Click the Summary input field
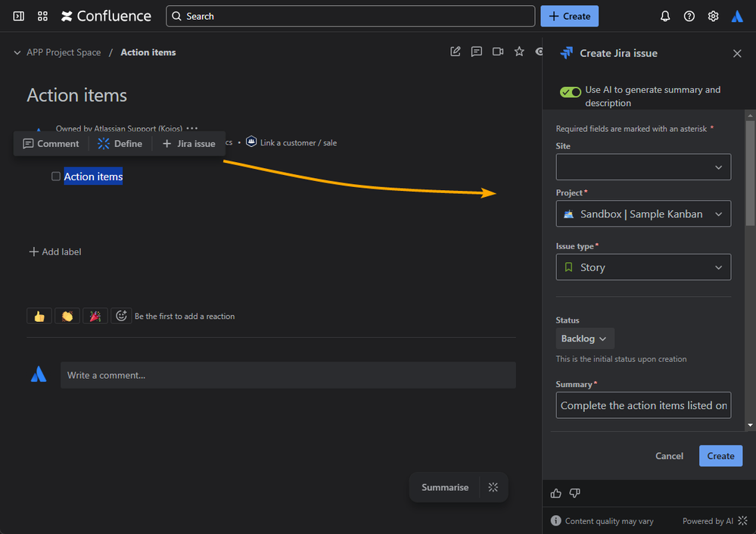This screenshot has width=756, height=534. [x=643, y=405]
